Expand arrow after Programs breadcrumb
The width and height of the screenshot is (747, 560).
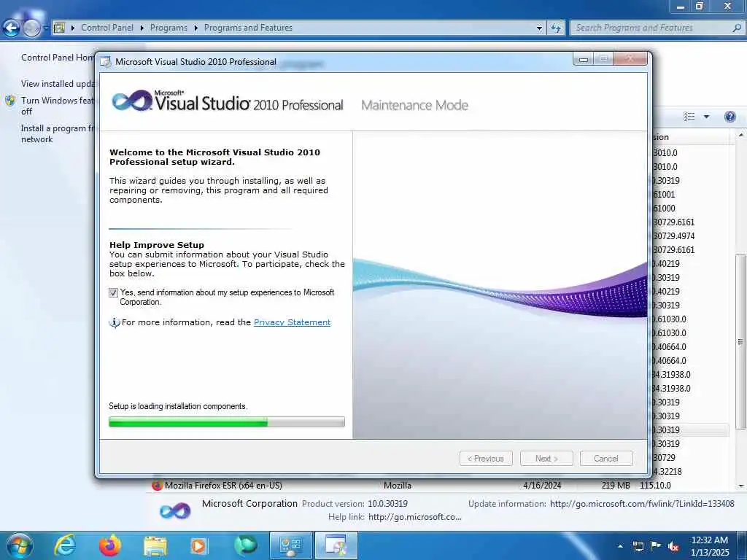(x=196, y=28)
